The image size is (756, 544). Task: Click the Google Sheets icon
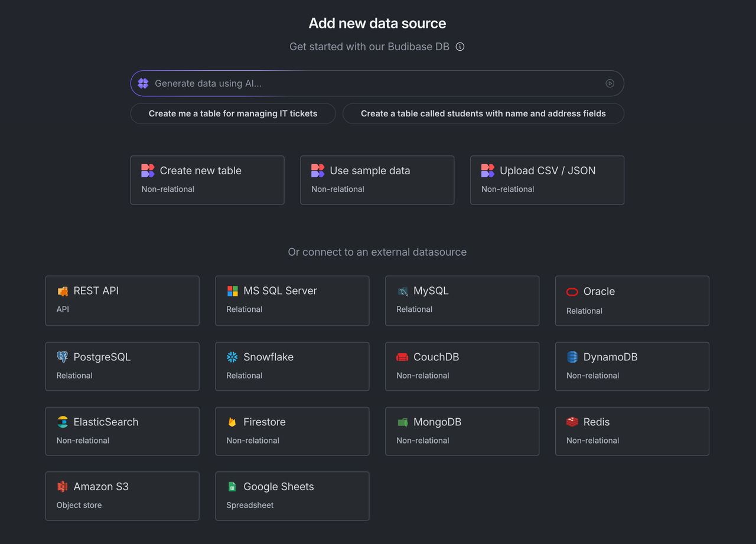tap(232, 487)
